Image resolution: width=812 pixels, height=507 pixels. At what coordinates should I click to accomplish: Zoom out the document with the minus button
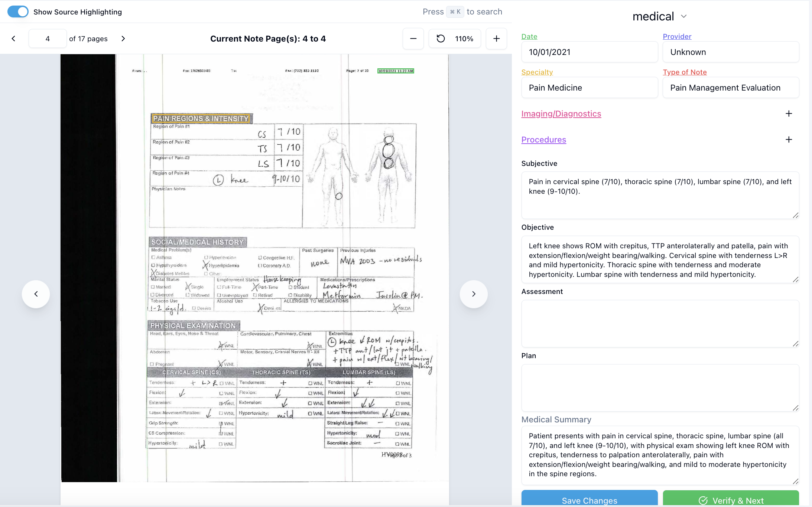point(413,39)
